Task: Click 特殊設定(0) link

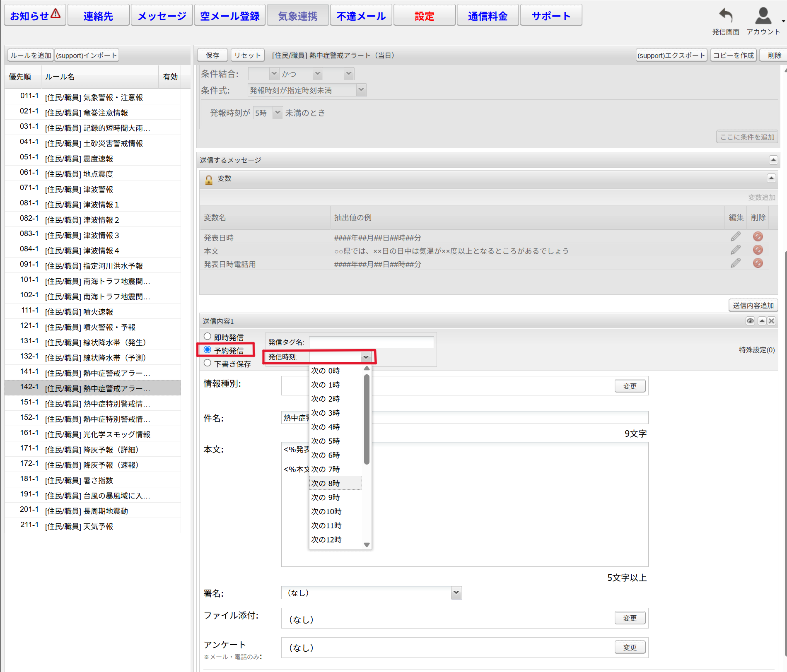Action: [x=757, y=350]
